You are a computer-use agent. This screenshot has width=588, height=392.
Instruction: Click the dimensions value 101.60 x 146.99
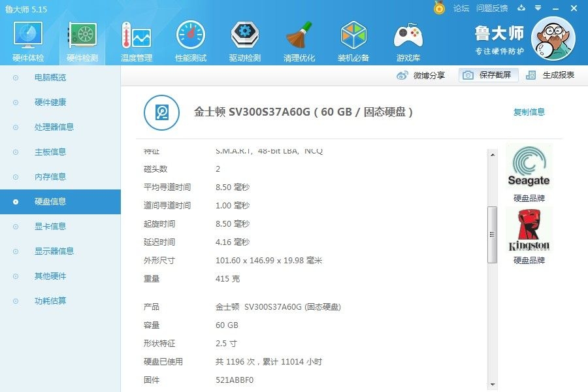[x=269, y=260]
